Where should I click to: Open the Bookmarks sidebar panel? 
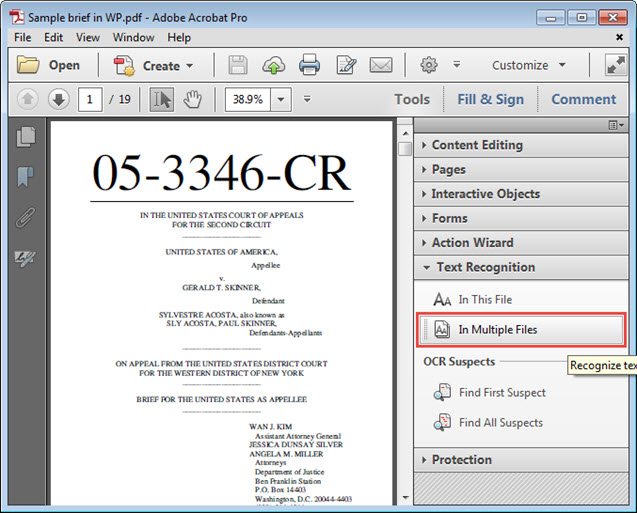[27, 178]
